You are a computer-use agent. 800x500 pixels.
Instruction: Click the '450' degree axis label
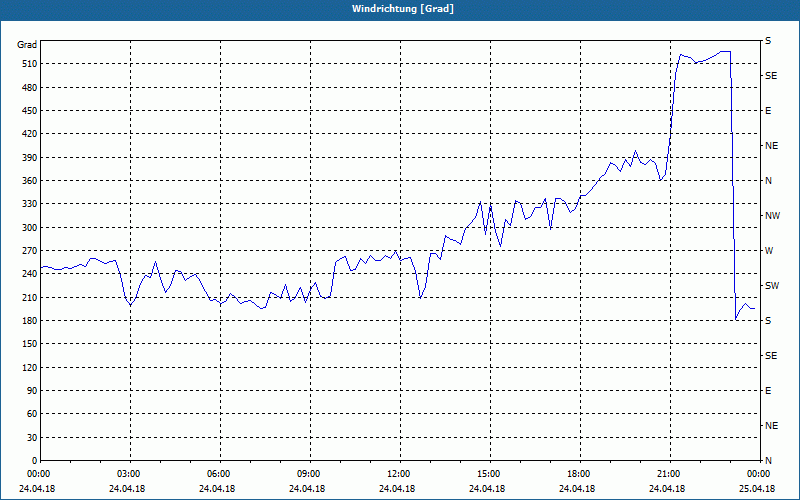[30, 111]
